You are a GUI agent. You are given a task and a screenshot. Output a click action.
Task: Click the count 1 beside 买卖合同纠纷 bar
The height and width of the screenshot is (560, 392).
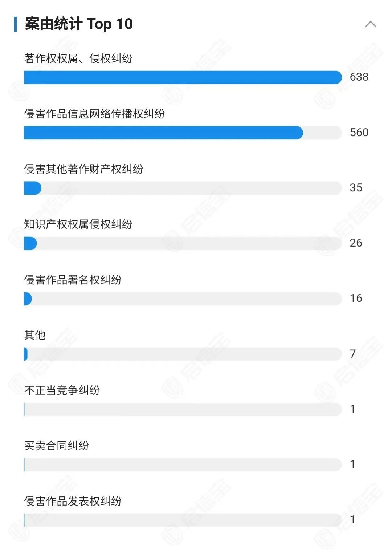point(352,464)
